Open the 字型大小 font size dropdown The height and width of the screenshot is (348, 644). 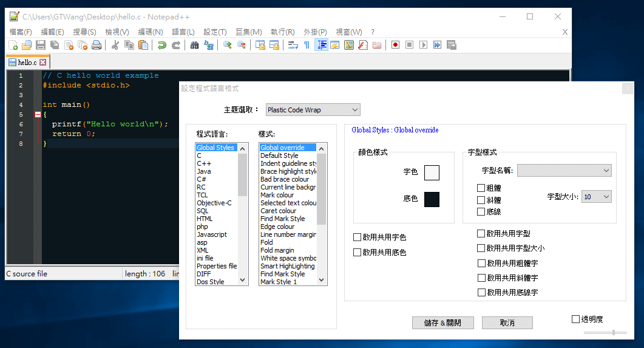(x=597, y=197)
